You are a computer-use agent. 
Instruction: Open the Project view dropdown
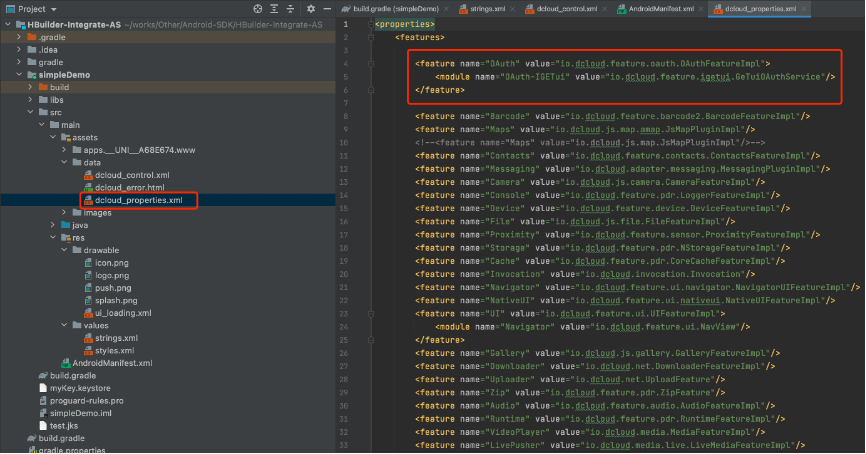54,9
